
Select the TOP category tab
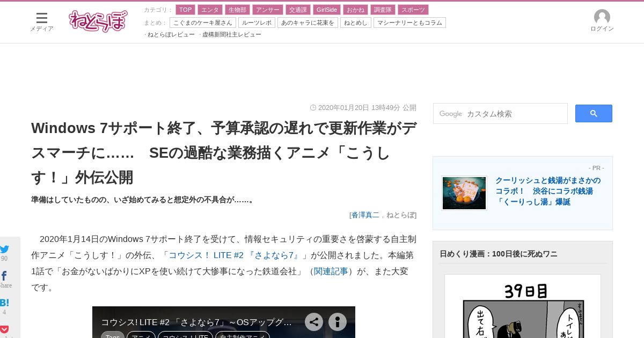186,10
